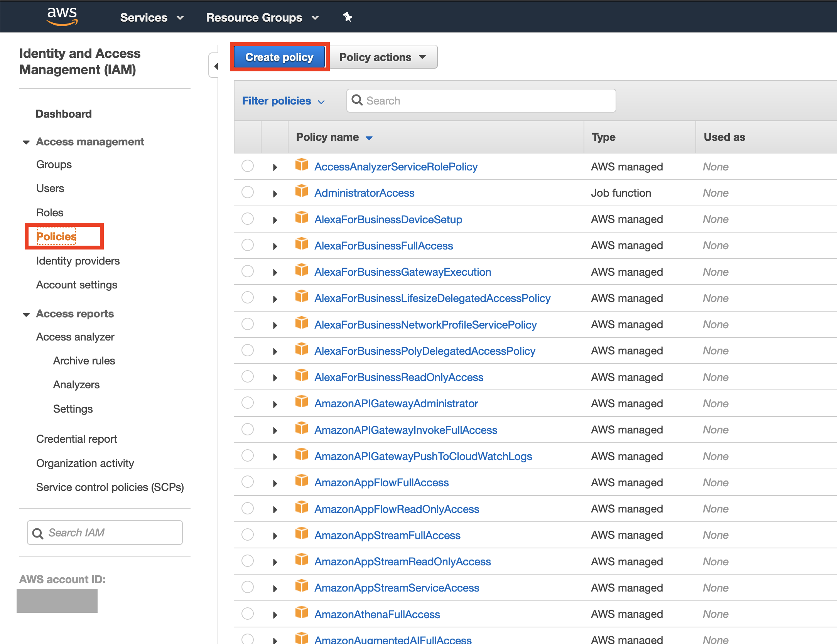
Task: Select radio button for AmazonAppFlowFullAccess
Action: (x=248, y=482)
